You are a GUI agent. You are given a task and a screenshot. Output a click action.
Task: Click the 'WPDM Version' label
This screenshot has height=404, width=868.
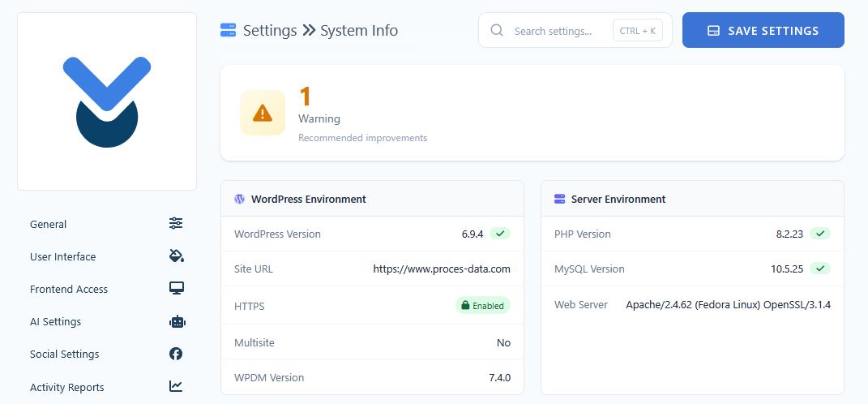(x=269, y=377)
